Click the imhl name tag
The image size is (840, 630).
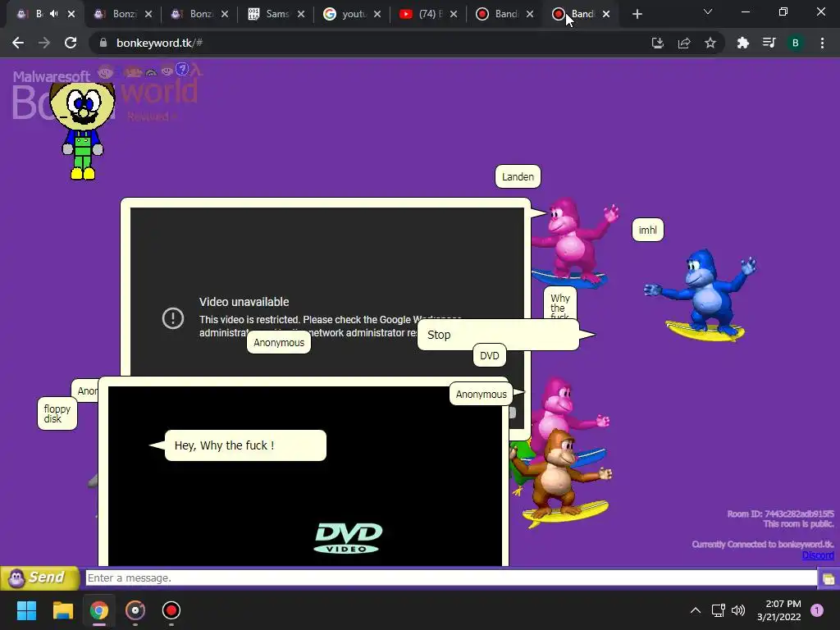coord(648,230)
